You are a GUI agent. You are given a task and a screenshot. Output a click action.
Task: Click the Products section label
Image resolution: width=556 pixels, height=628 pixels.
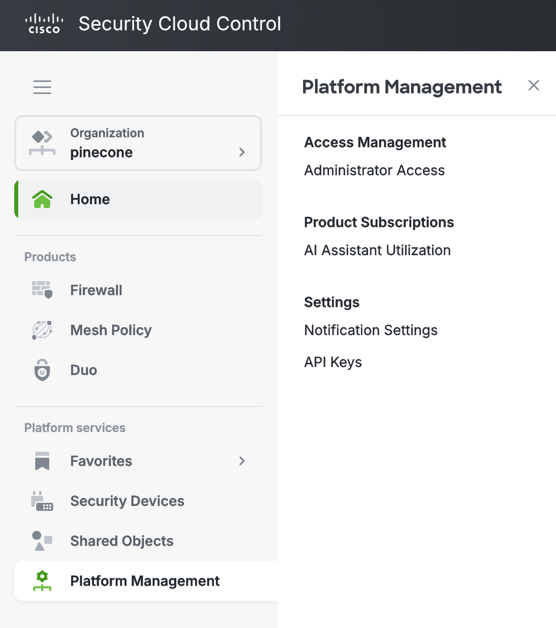coord(50,257)
